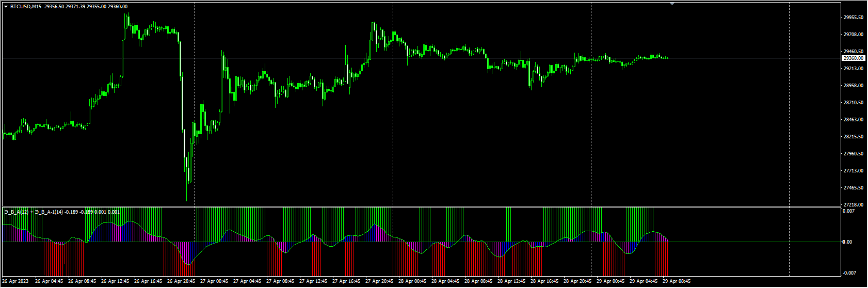868x288 pixels.
Task: Click the 28 Apr 04:45 time label
Action: [445, 282]
